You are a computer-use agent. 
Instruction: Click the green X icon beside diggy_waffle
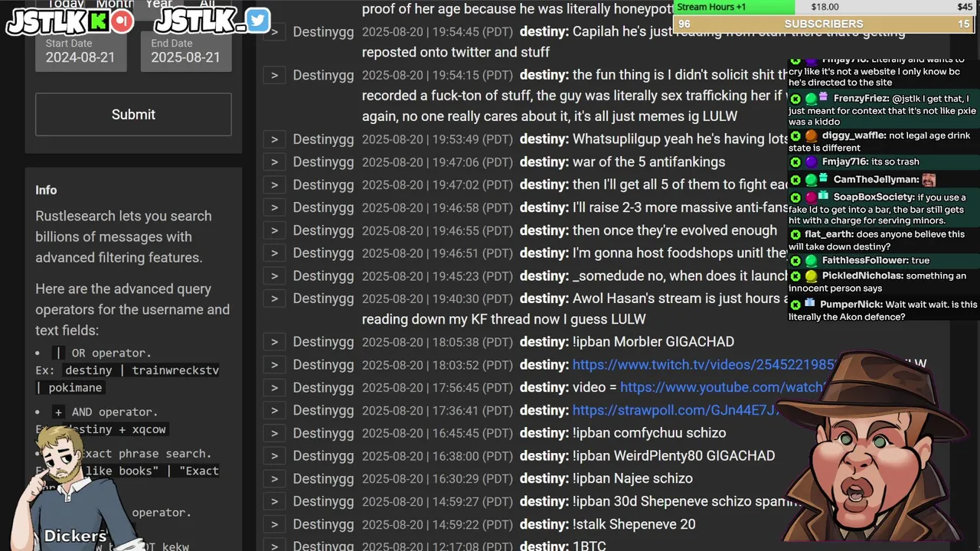coord(795,135)
